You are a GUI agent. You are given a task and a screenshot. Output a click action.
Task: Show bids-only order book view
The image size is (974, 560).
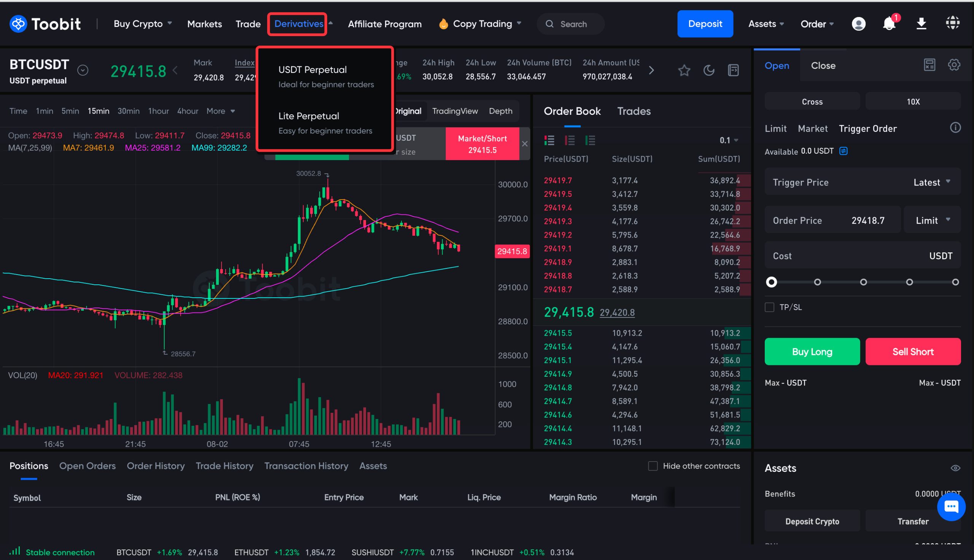(x=590, y=140)
